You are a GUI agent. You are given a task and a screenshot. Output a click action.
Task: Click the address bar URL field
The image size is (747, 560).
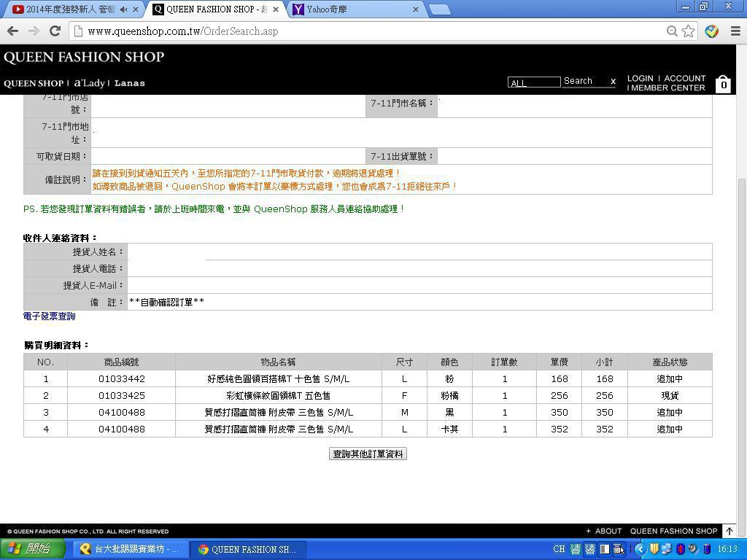371,31
